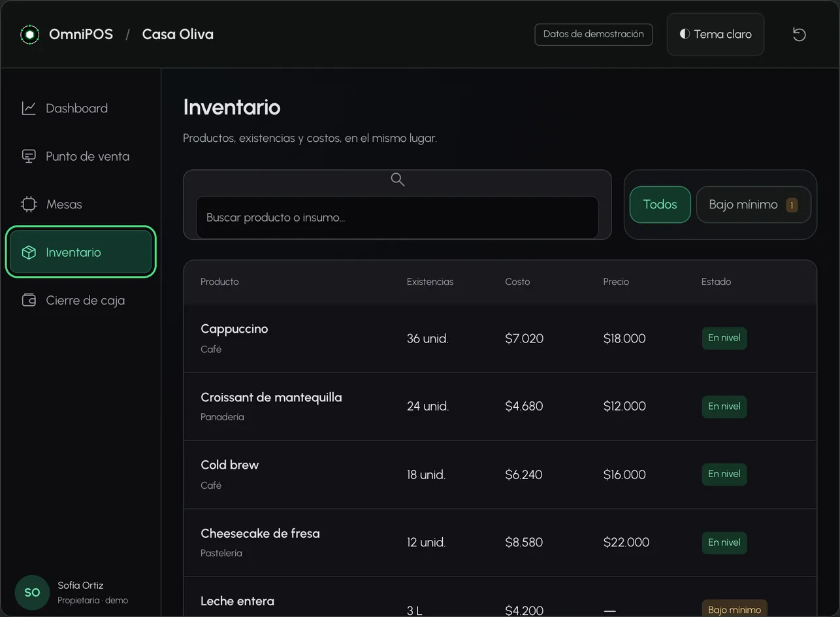Click the reset demo data arrow icon

(800, 34)
